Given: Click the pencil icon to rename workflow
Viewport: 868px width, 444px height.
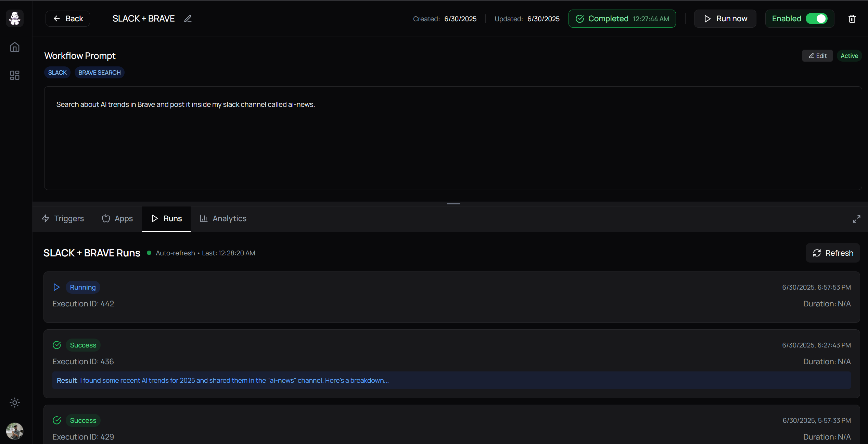Looking at the screenshot, I should [188, 19].
